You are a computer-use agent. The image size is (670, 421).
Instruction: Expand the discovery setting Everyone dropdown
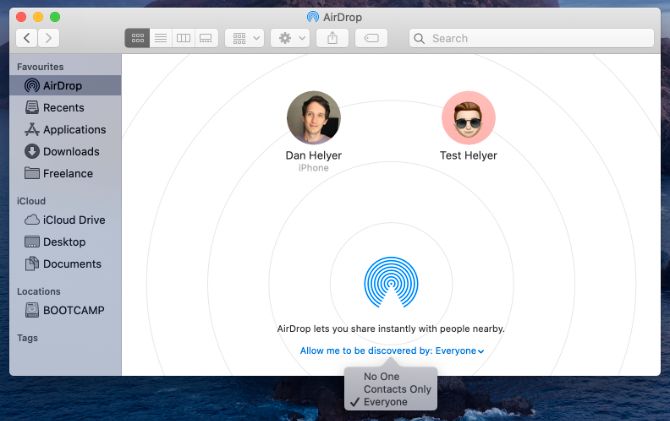pyautogui.click(x=460, y=351)
